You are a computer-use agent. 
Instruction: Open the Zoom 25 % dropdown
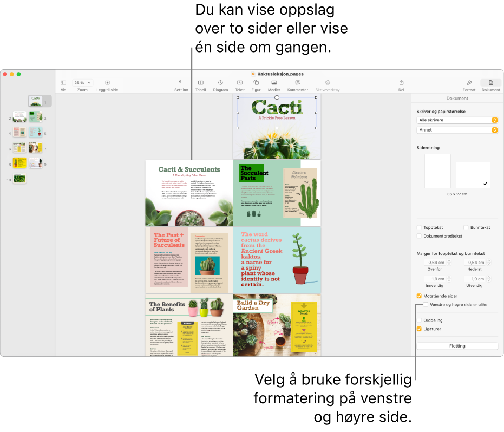[x=82, y=83]
